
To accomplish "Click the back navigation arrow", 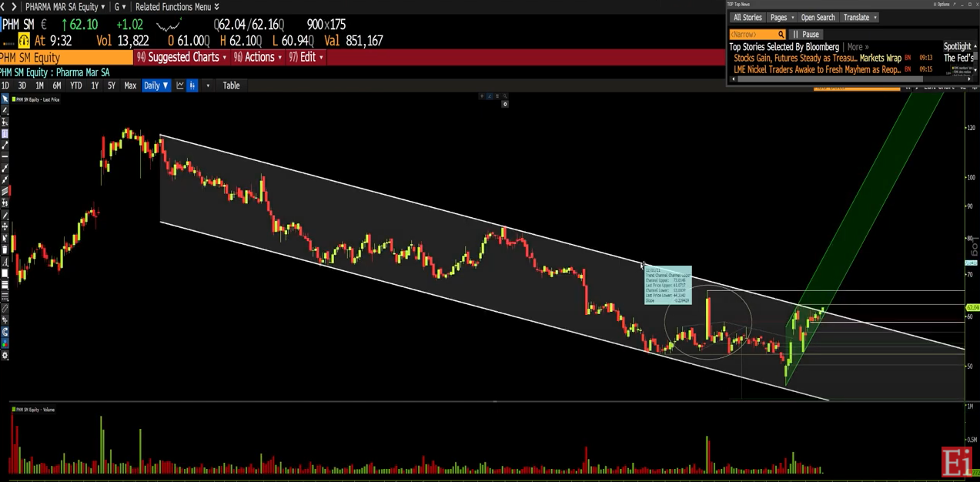I will coord(3,7).
